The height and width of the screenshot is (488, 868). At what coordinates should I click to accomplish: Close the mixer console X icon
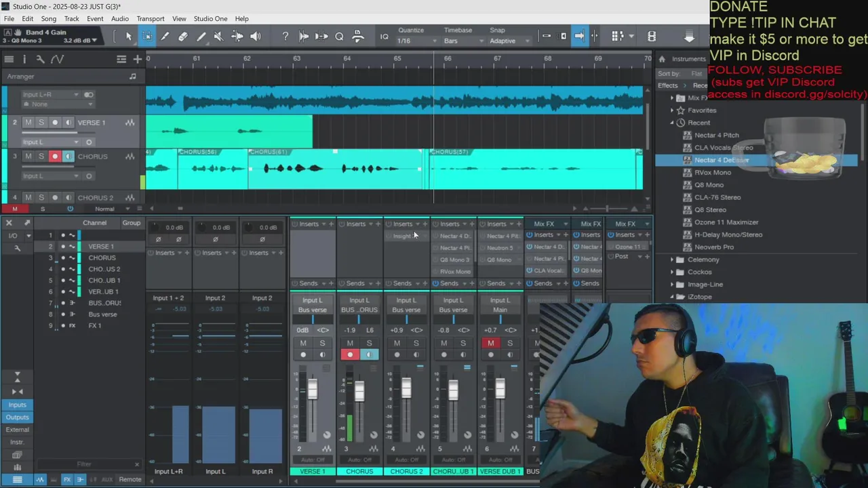[x=9, y=222]
